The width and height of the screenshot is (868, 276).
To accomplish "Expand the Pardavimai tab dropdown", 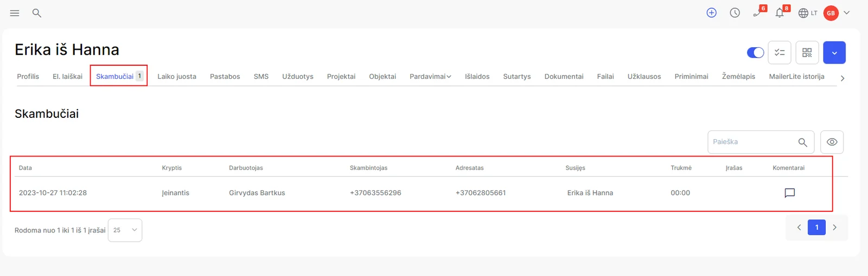I will pyautogui.click(x=430, y=77).
